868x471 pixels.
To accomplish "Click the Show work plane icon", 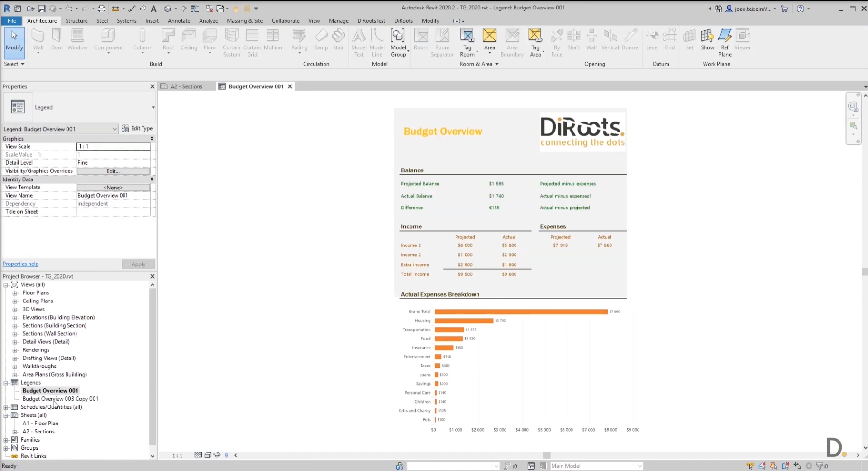I will 707,37.
